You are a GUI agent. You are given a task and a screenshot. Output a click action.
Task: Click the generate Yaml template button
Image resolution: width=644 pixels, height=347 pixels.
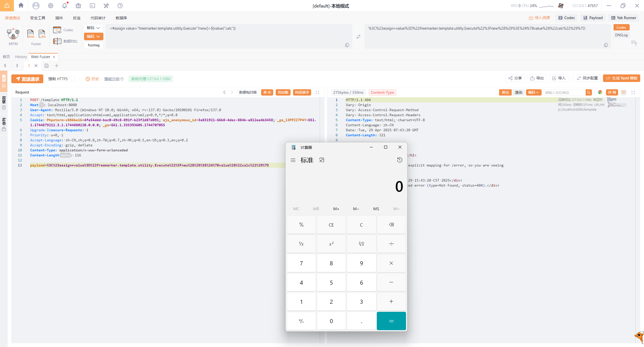(621, 78)
